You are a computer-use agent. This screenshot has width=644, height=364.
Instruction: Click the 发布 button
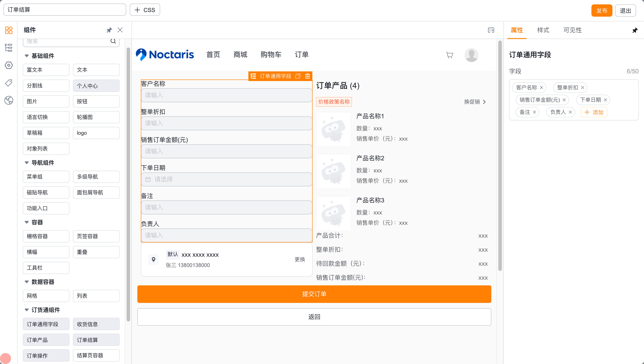pyautogui.click(x=602, y=11)
